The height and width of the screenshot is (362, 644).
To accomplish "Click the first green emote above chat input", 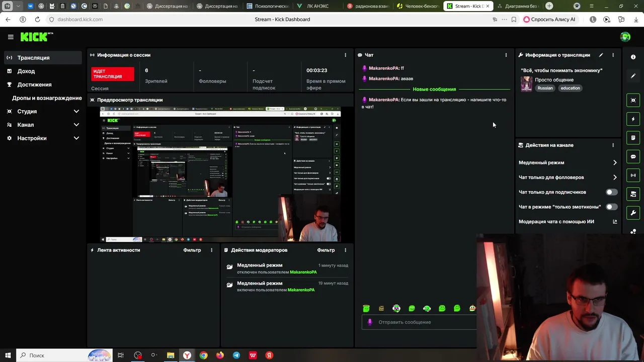I will 366,308.
